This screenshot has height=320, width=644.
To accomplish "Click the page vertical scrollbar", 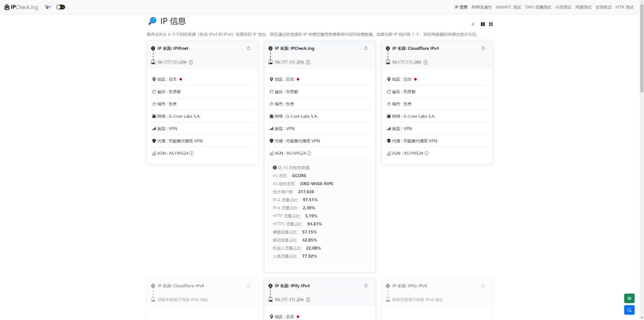I will [x=641, y=48].
